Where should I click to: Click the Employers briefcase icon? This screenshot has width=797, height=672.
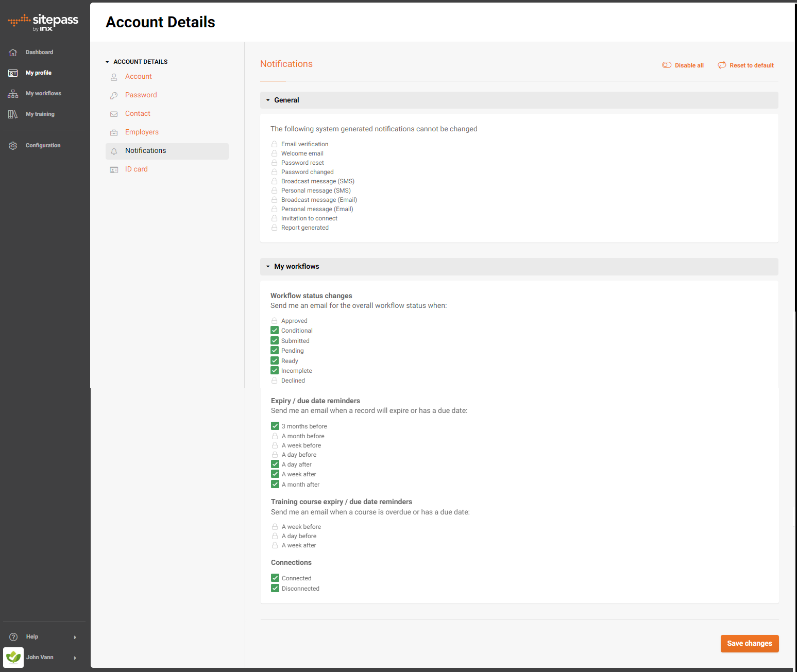pyautogui.click(x=114, y=132)
